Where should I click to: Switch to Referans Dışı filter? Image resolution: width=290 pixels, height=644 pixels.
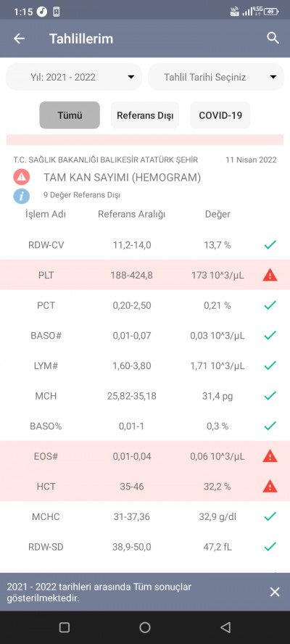(x=145, y=115)
